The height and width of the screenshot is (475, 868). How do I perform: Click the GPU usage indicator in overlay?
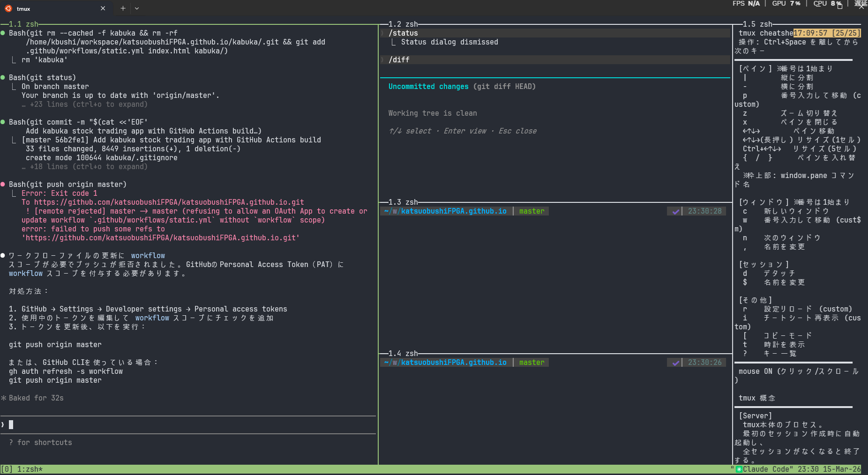click(x=786, y=4)
